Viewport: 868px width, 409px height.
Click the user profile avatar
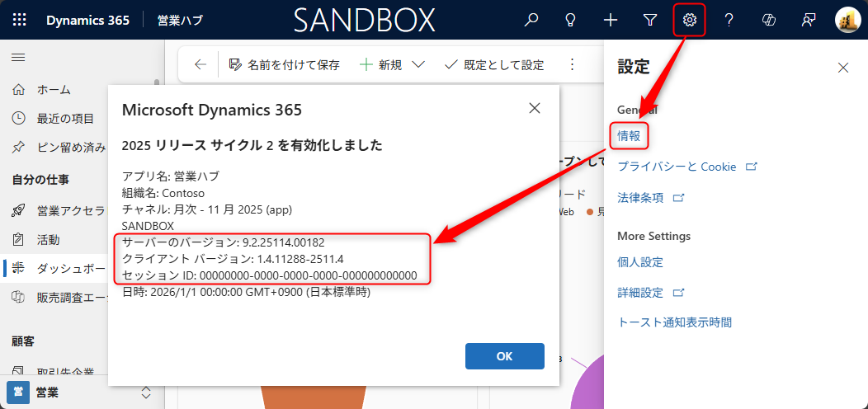coord(847,20)
